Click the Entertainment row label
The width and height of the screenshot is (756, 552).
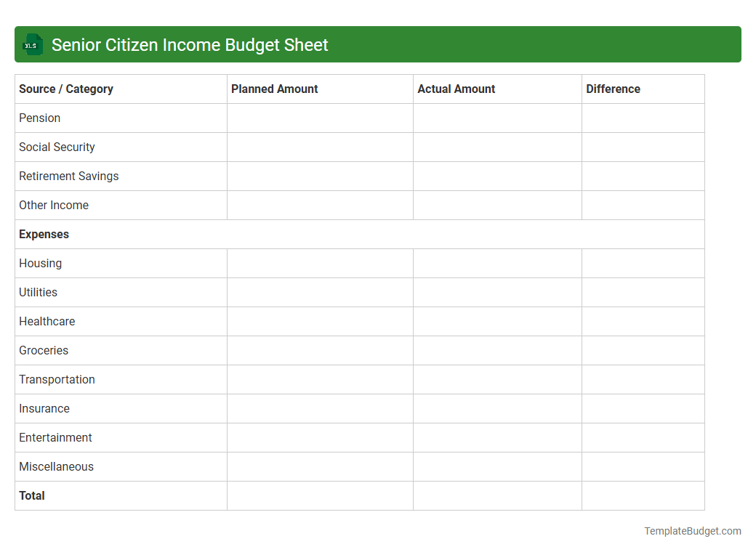click(55, 437)
